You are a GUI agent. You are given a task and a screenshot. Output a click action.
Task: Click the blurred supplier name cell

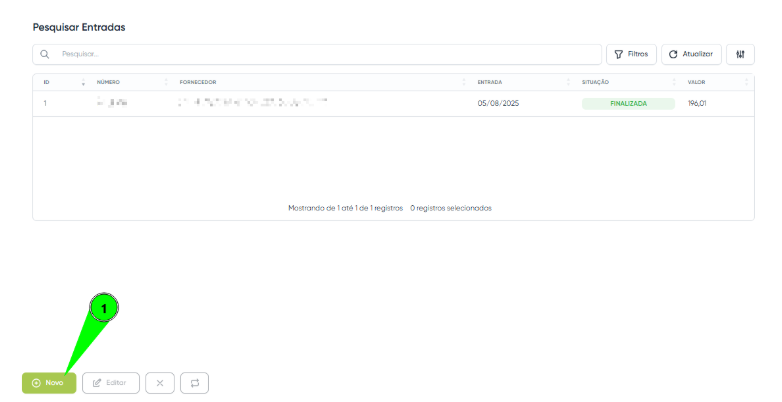(252, 103)
